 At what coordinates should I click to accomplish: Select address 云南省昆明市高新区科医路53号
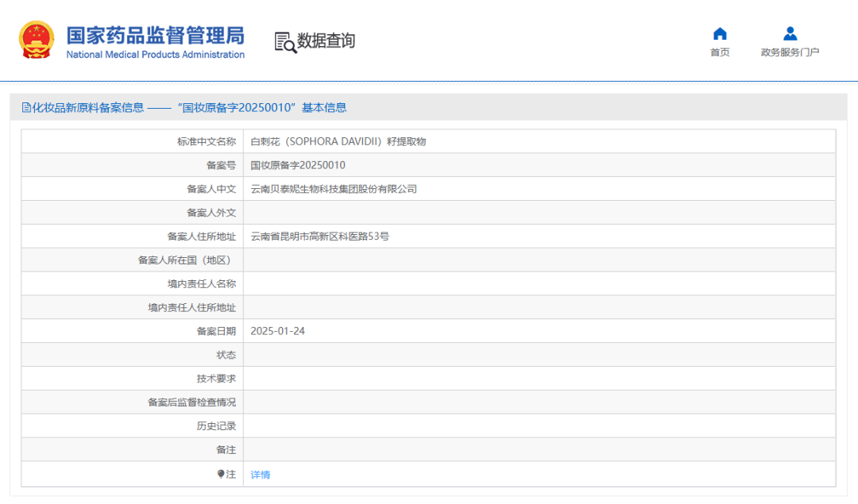[319, 237]
